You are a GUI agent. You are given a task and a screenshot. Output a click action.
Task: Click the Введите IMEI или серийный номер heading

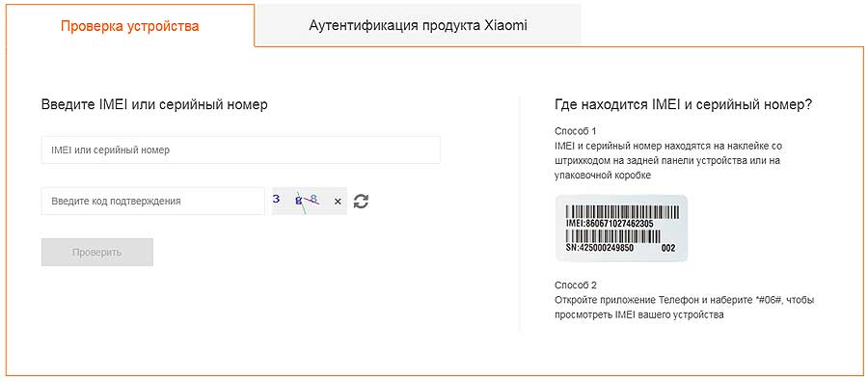click(154, 105)
